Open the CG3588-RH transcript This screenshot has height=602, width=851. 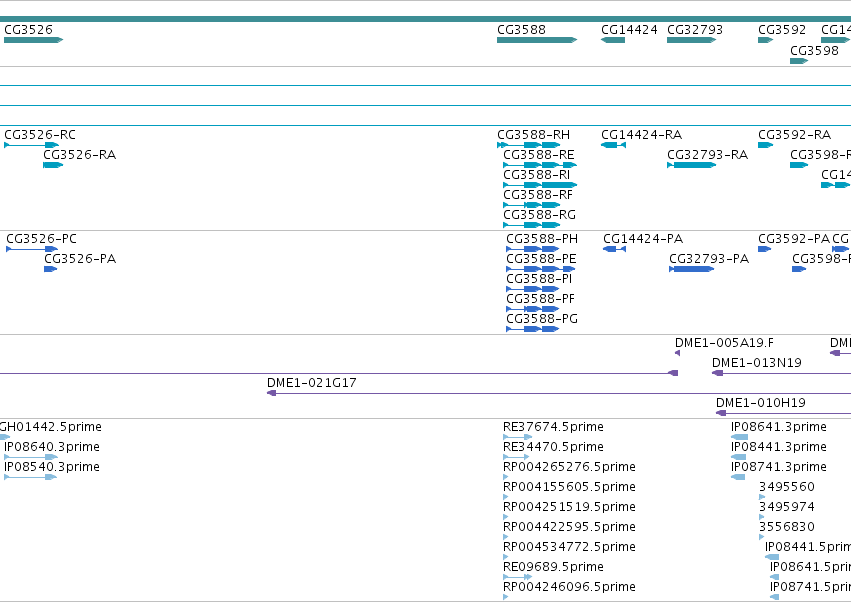coord(529,145)
